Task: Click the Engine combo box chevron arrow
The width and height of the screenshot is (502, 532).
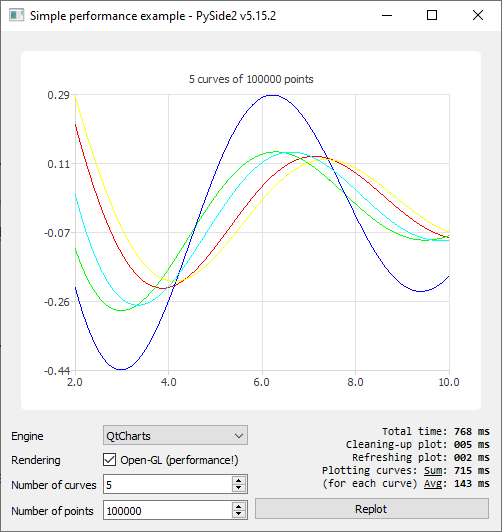Action: tap(239, 436)
